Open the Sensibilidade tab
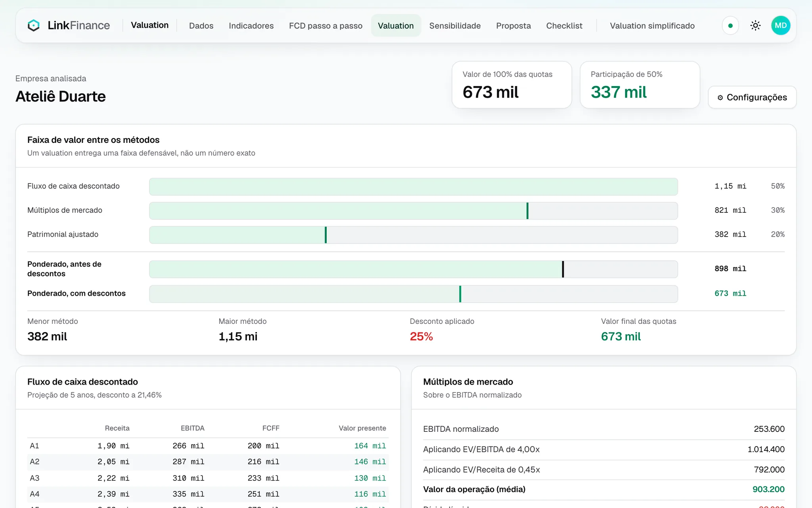The image size is (812, 508). (x=455, y=25)
